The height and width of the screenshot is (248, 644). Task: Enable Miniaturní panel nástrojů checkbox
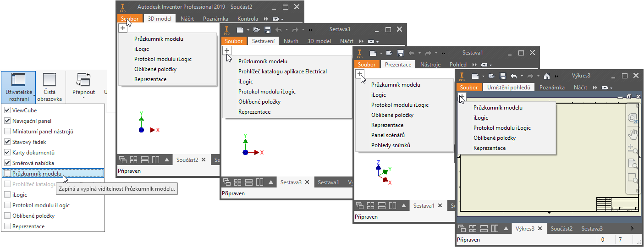click(x=7, y=132)
